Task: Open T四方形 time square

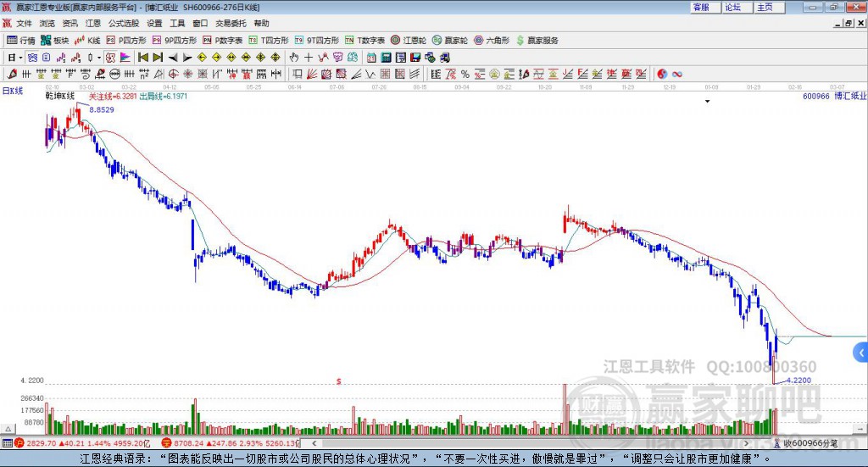Action: [269, 41]
